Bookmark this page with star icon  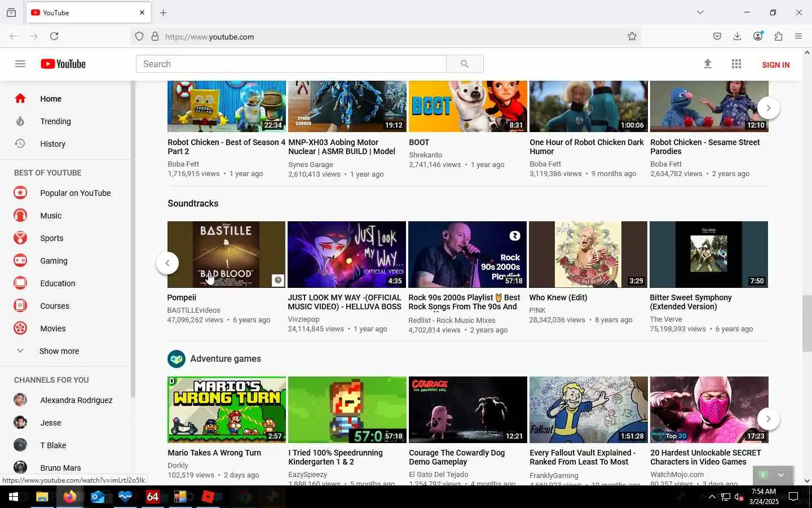pyautogui.click(x=632, y=36)
